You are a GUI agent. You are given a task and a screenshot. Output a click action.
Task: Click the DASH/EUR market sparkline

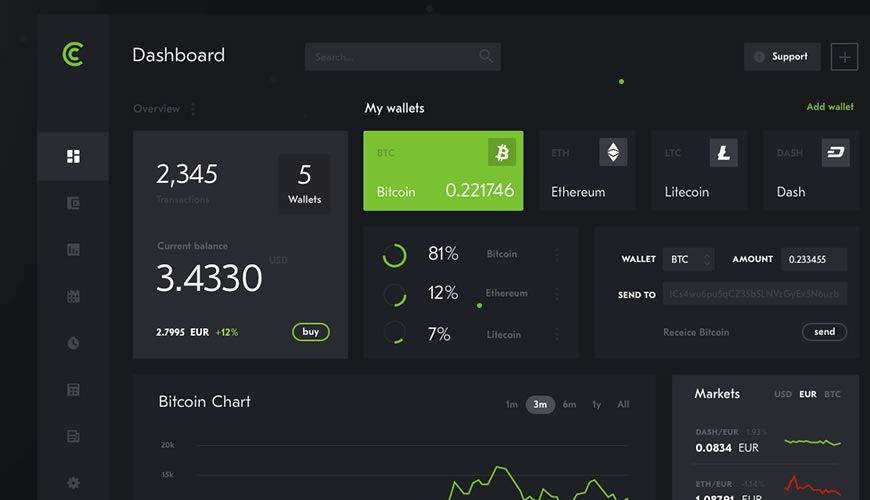pos(813,442)
